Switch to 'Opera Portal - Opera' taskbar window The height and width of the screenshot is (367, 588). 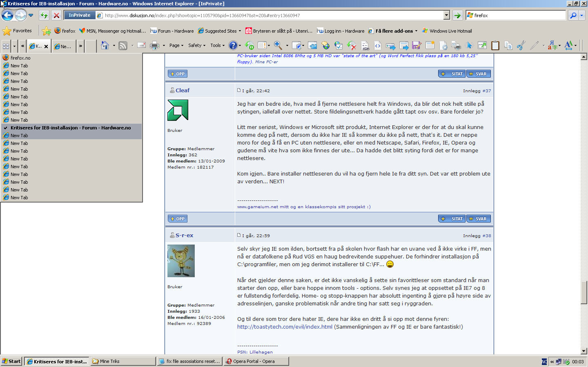(256, 361)
